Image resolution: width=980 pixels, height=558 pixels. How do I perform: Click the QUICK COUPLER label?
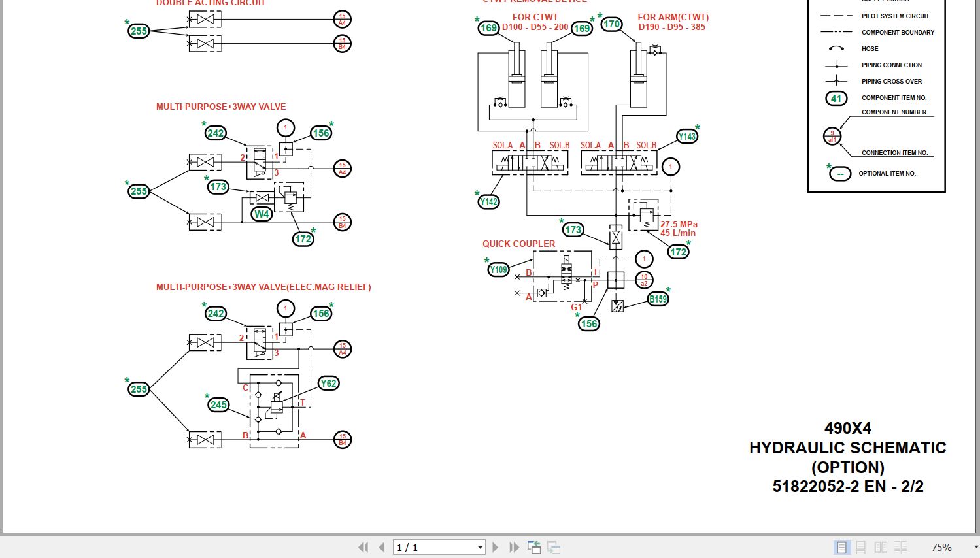[519, 244]
